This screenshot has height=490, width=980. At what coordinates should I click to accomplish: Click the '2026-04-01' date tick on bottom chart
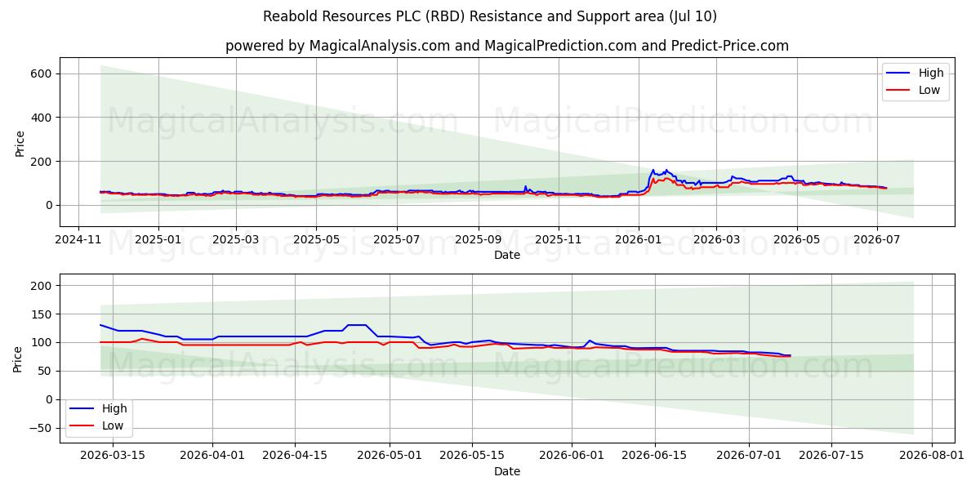[x=212, y=457]
